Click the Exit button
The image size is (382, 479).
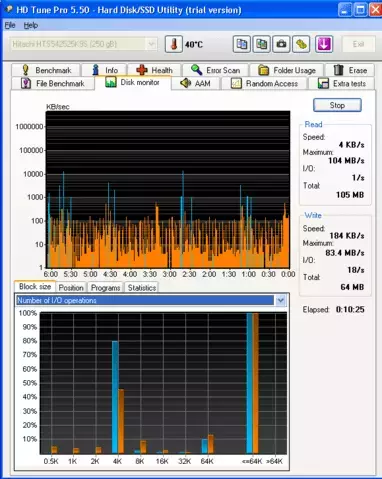[x=358, y=44]
